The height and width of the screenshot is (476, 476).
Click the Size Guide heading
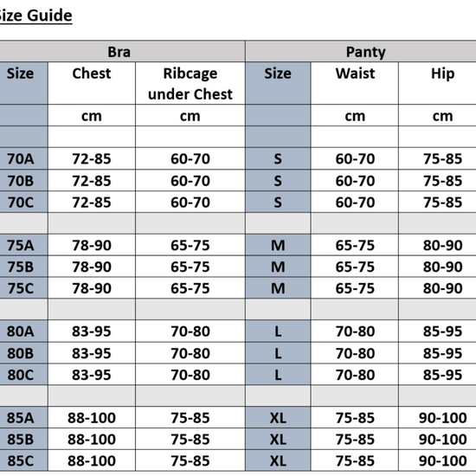35,16
